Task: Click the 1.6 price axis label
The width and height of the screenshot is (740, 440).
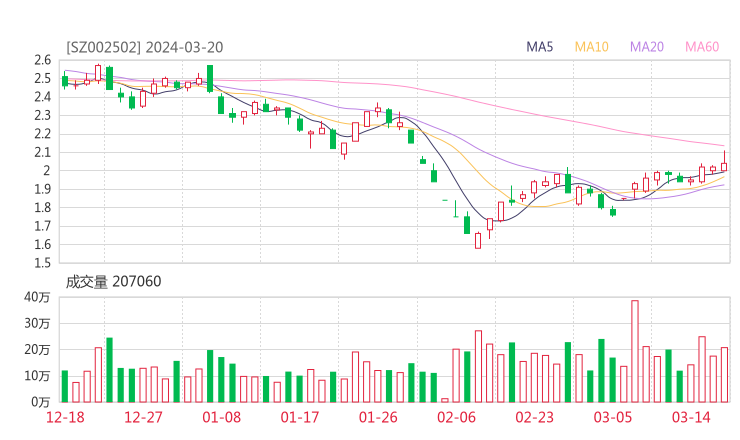Action: tap(42, 244)
